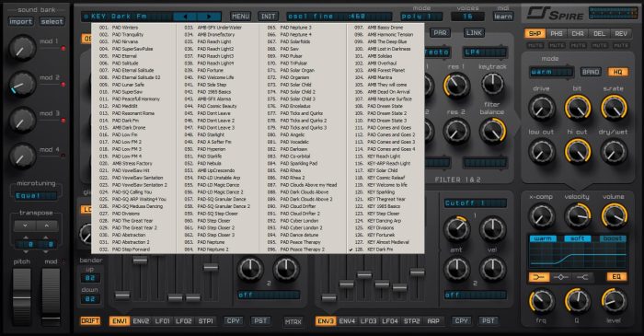Click the res 1 filter knob
Image resolution: width=644 pixels, height=336 pixels.
click(456, 85)
